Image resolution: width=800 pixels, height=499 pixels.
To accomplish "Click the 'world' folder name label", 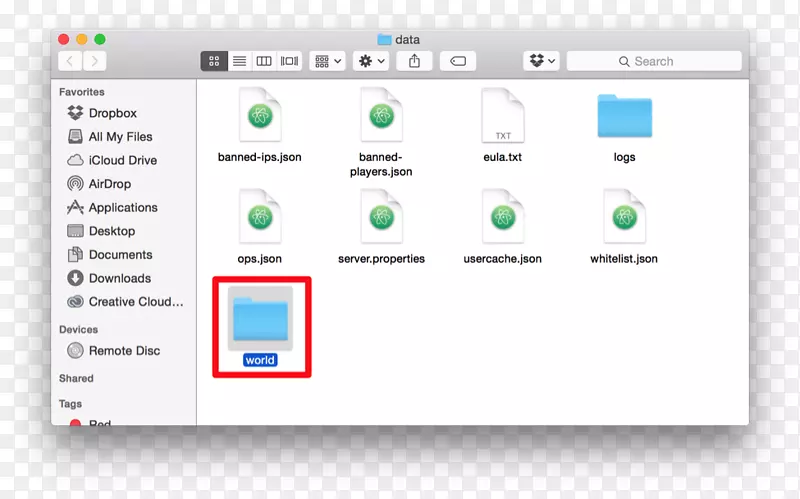I will point(260,360).
